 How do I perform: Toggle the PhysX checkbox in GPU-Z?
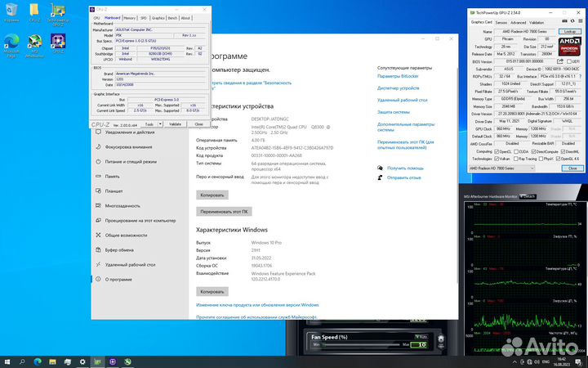pyautogui.click(x=541, y=159)
